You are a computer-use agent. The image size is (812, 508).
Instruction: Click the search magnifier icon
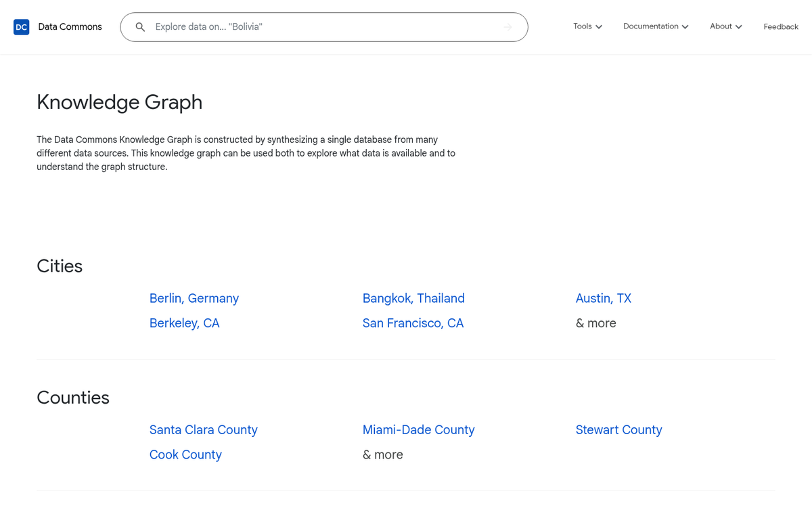(140, 27)
